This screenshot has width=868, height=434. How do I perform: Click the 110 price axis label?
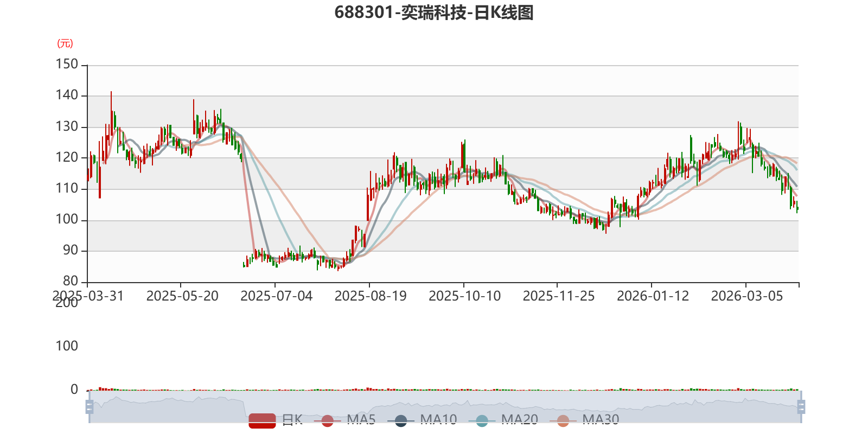[67, 188]
